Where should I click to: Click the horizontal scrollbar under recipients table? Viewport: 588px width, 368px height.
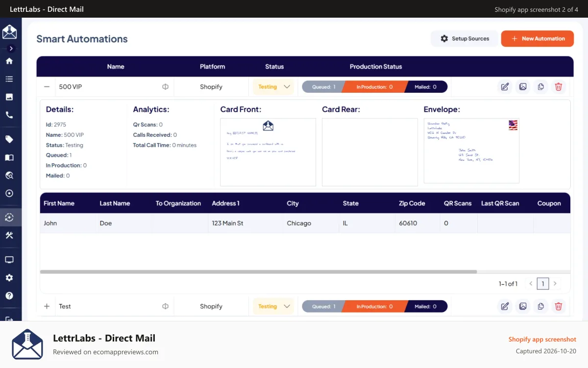click(x=258, y=271)
